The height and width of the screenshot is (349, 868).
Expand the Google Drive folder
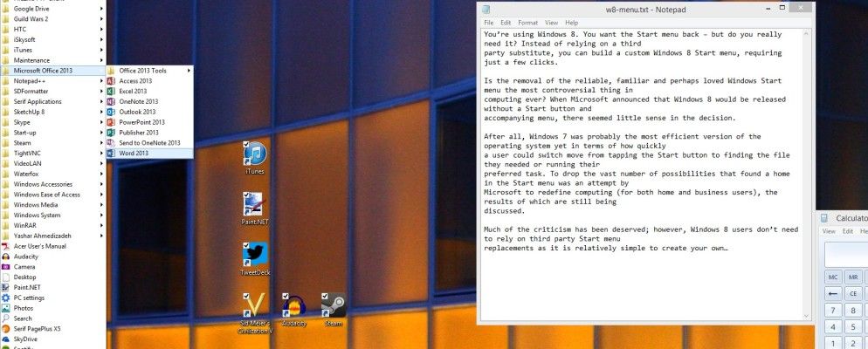[52, 9]
